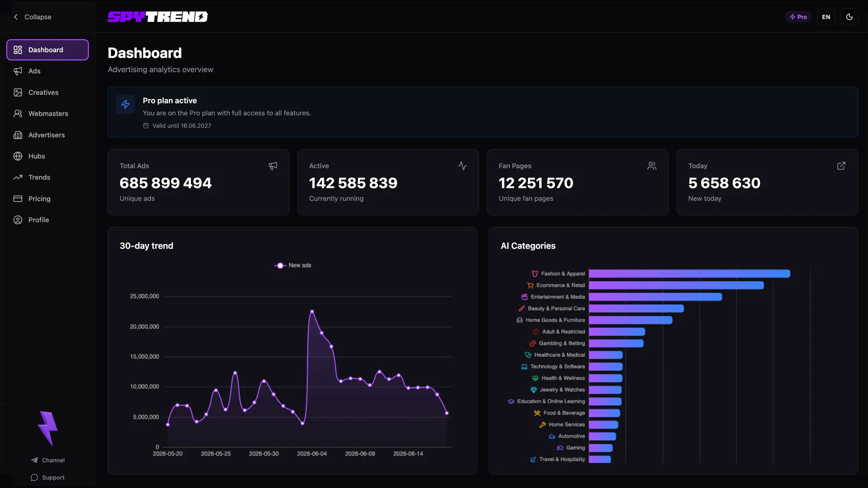The width and height of the screenshot is (868, 488).
Task: Click the Fashion & Apparel shirt icon
Action: pyautogui.click(x=535, y=273)
